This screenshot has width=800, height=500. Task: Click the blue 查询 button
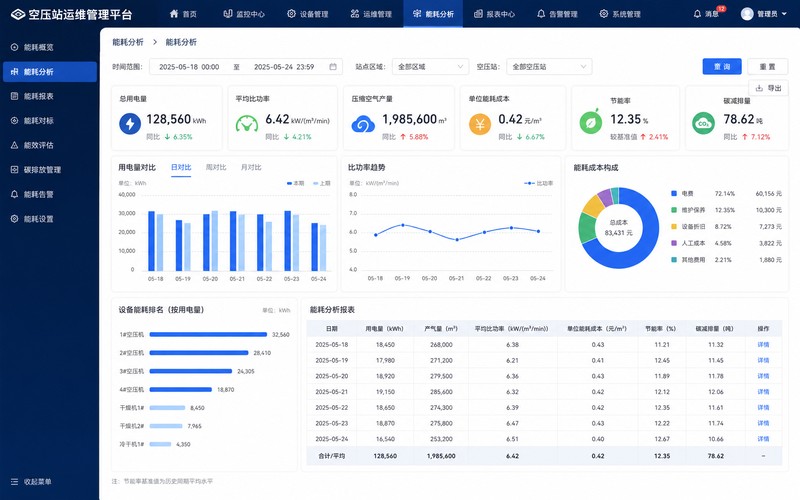pyautogui.click(x=721, y=66)
